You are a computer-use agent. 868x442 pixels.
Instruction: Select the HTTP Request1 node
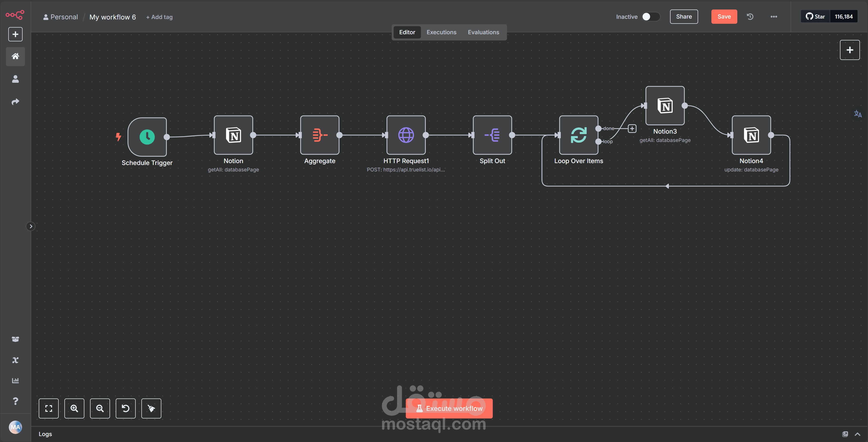pos(406,135)
